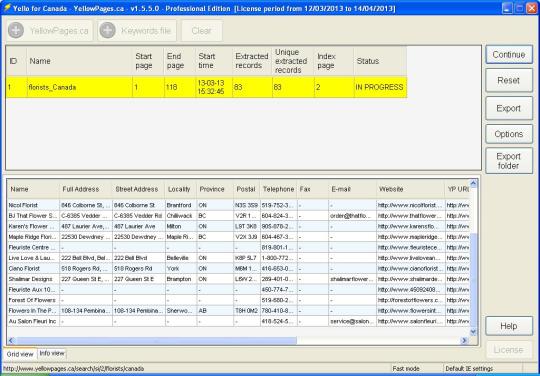The image size is (540, 376).
Task: Click the End page column header
Action: pyautogui.click(x=180, y=61)
